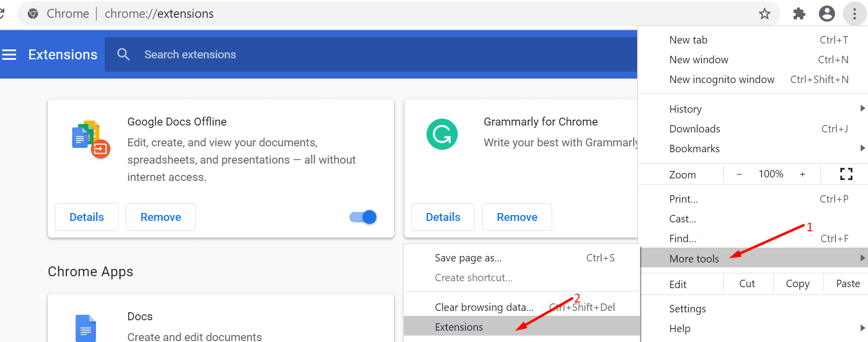The width and height of the screenshot is (868, 342).
Task: Decrease zoom with the minus button
Action: (739, 174)
